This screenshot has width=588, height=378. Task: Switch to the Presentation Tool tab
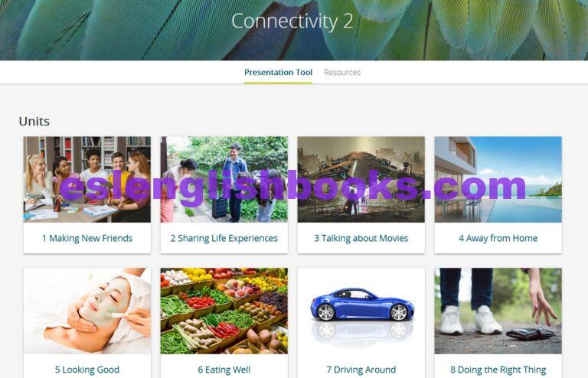point(278,72)
